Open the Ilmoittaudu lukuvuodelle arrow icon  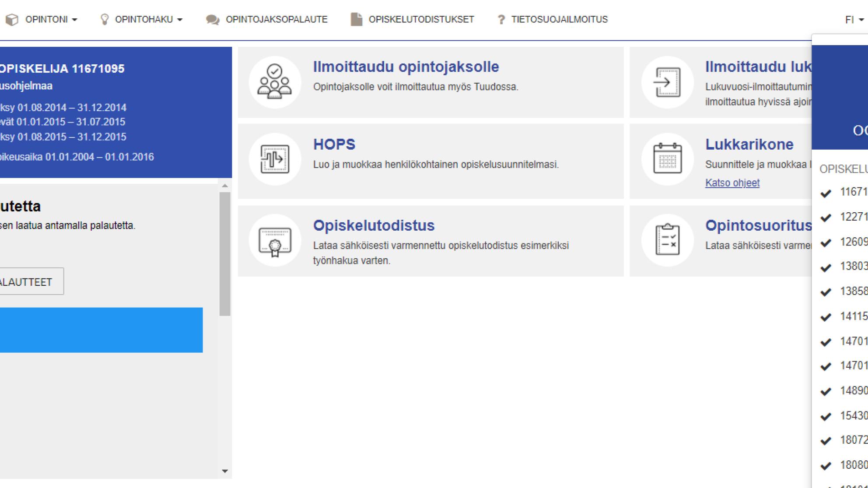pyautogui.click(x=667, y=81)
